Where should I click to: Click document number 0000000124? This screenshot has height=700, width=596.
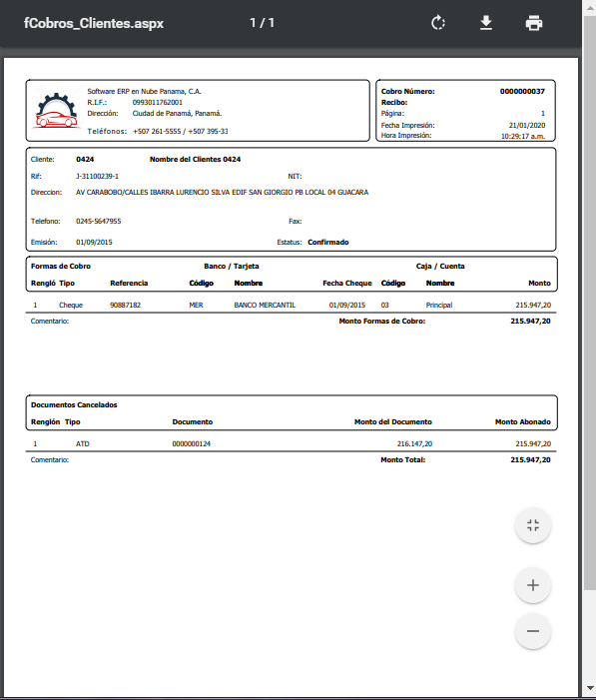[x=191, y=443]
